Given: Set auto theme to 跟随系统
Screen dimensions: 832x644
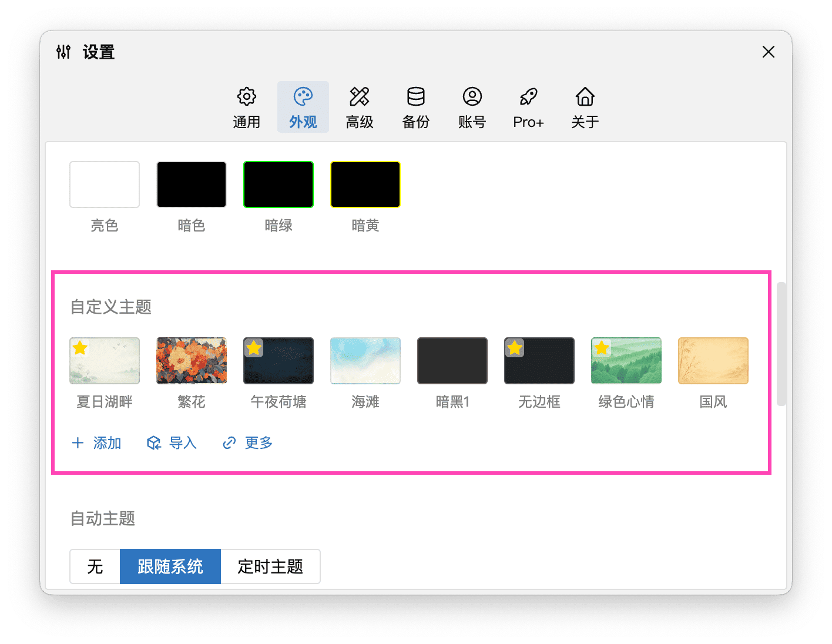Looking at the screenshot, I should coord(170,566).
